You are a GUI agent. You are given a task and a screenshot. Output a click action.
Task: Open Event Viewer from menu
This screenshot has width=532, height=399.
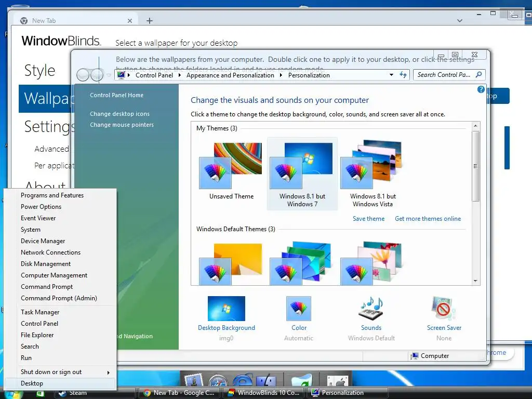[x=38, y=218]
